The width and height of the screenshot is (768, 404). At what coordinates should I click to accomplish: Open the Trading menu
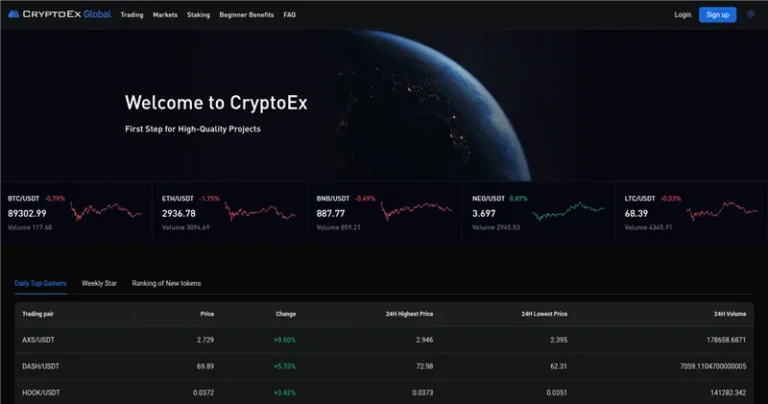pyautogui.click(x=130, y=15)
